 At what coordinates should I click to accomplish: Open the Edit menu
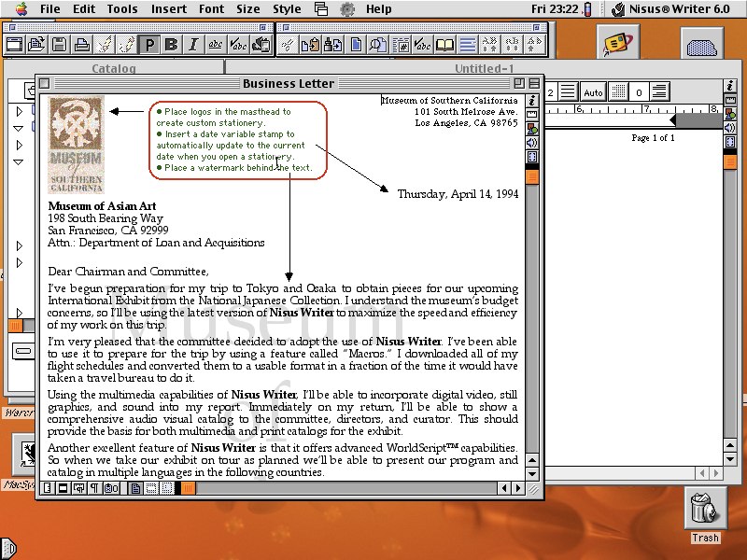tap(84, 9)
